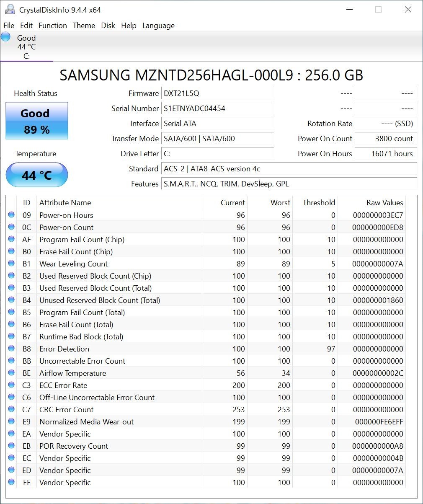
Task: Click the Good 89 % health status button
Action: click(37, 121)
